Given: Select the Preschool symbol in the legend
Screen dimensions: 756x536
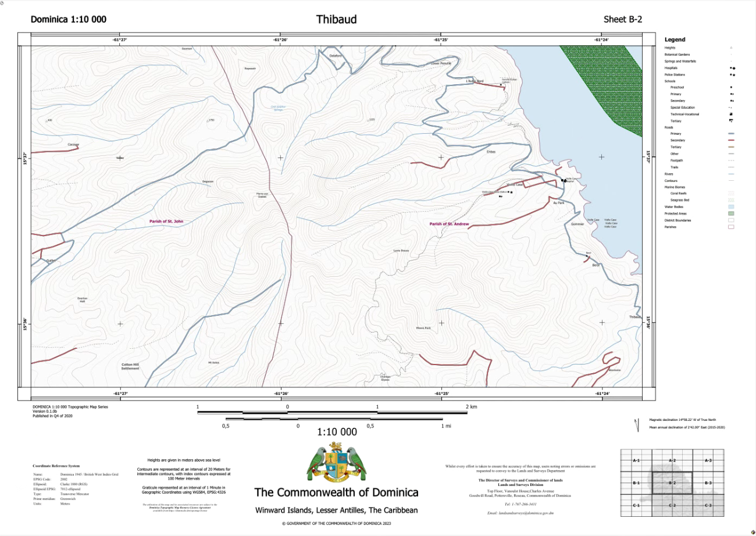Looking at the screenshot, I should pos(731,87).
